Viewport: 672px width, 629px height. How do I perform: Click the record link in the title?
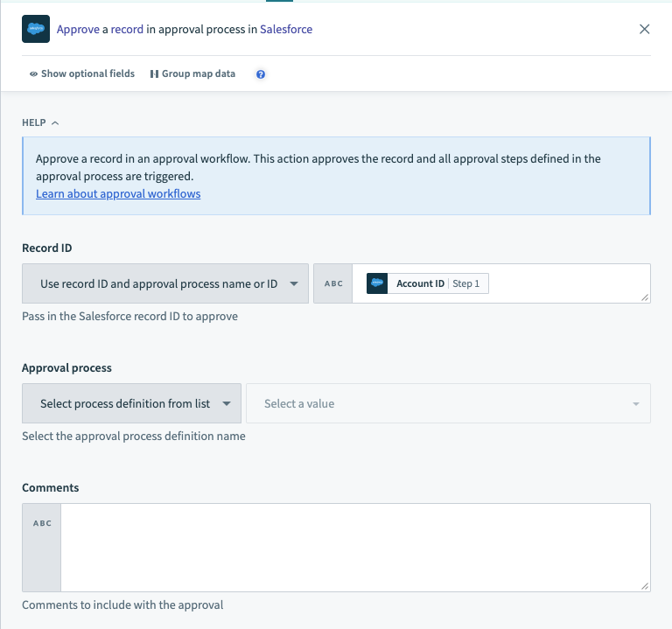coord(127,29)
